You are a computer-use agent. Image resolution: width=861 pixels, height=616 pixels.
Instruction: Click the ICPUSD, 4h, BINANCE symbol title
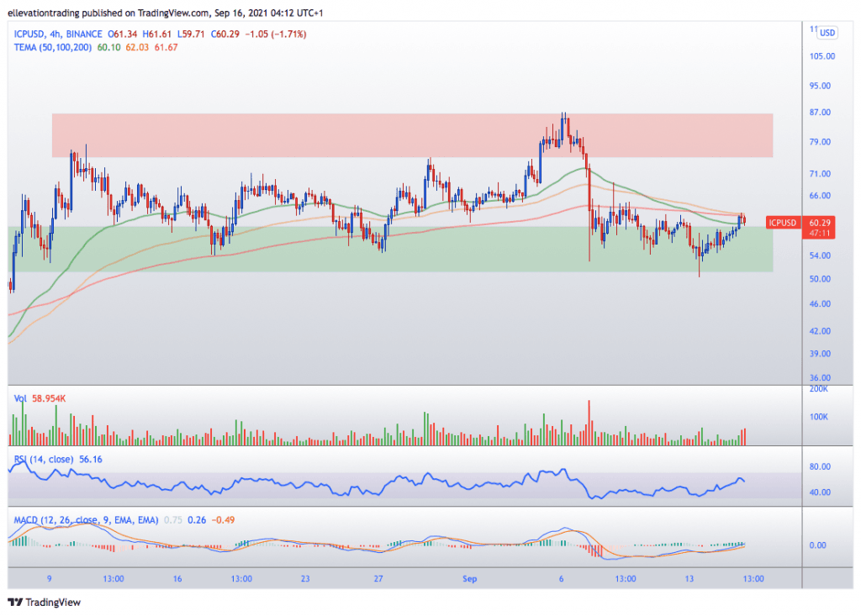[58, 34]
